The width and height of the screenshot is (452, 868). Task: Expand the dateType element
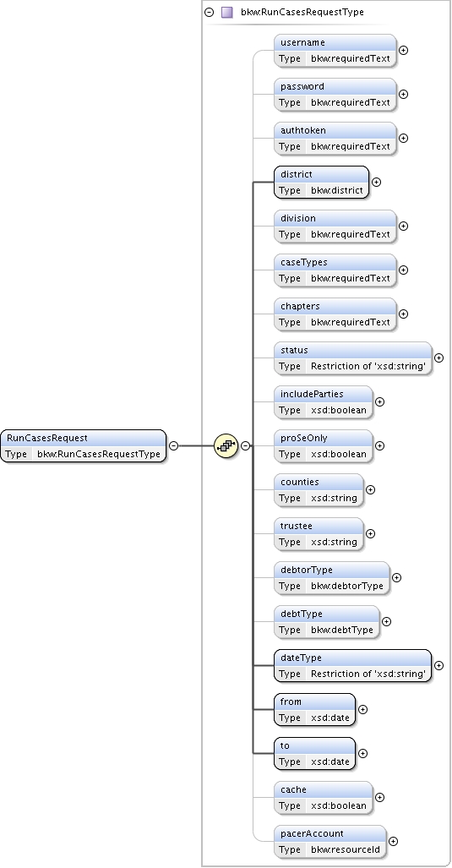[438, 665]
